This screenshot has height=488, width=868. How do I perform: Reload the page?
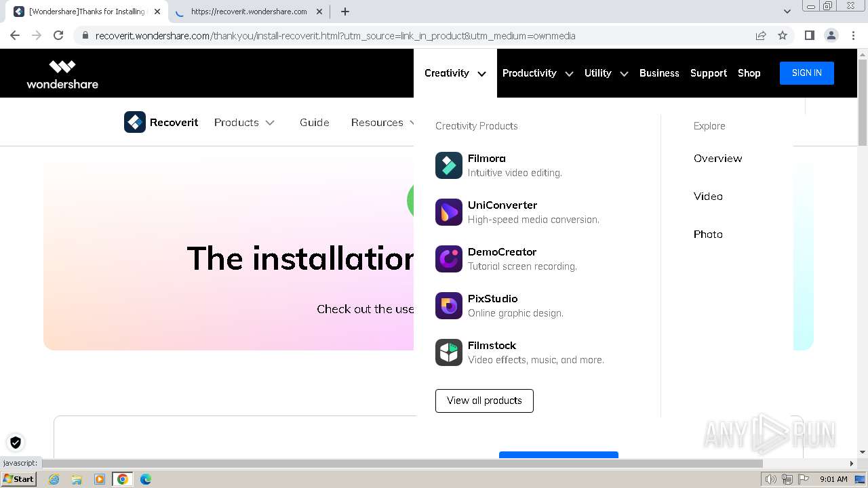pyautogui.click(x=58, y=35)
